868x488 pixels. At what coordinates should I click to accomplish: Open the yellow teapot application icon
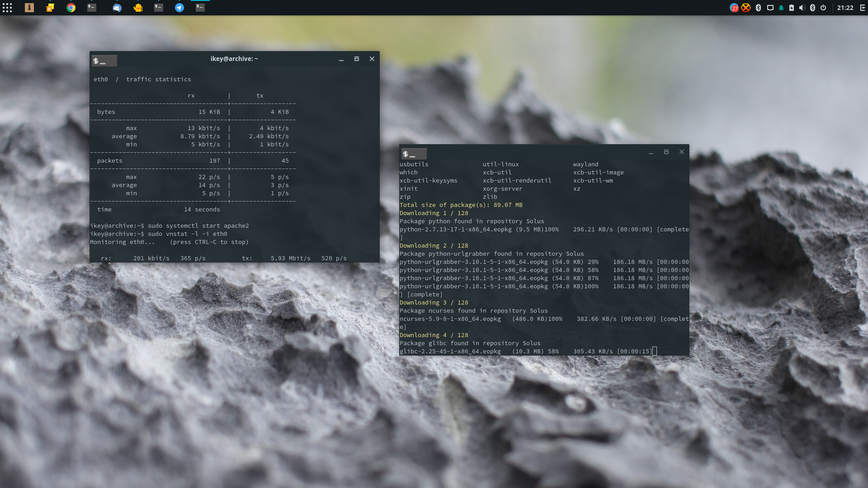point(138,8)
